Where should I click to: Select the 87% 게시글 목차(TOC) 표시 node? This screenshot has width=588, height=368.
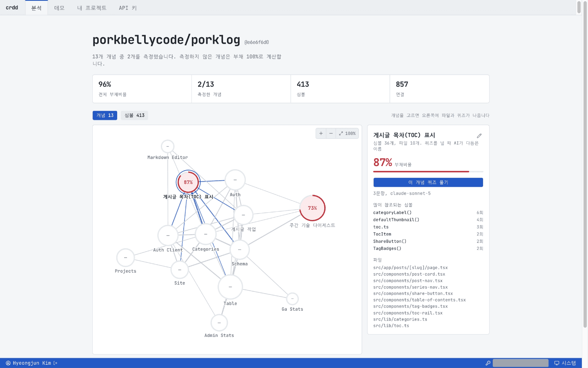pos(188,182)
